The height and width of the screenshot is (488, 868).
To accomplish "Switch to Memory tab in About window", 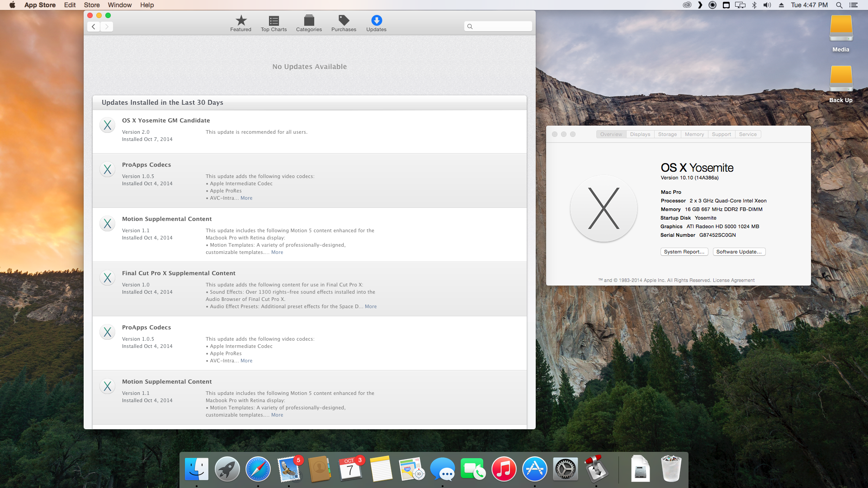I will (694, 134).
